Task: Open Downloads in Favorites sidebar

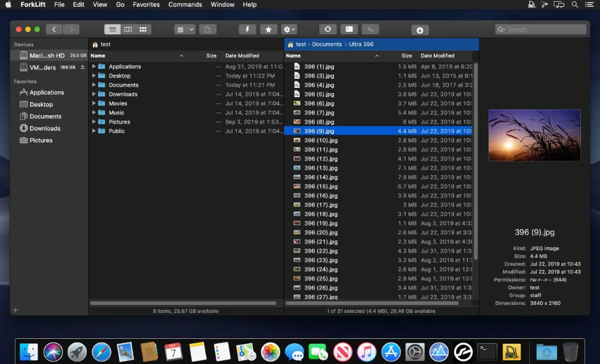Action: click(x=45, y=128)
